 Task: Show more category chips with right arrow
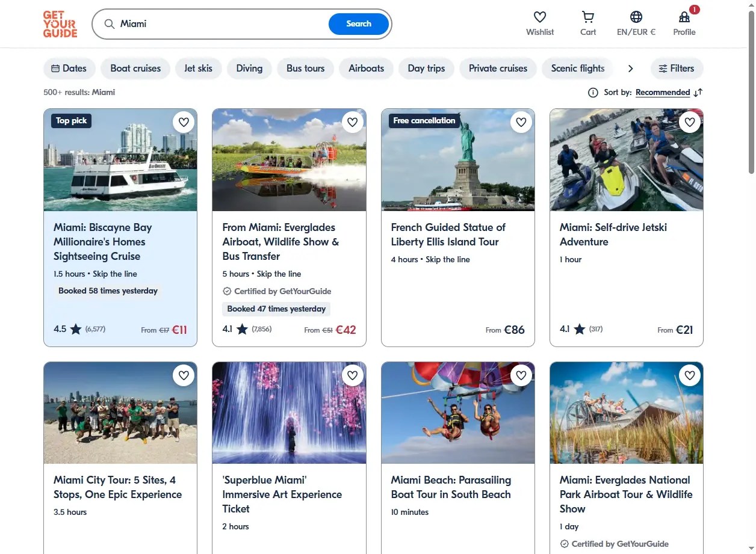click(x=630, y=69)
